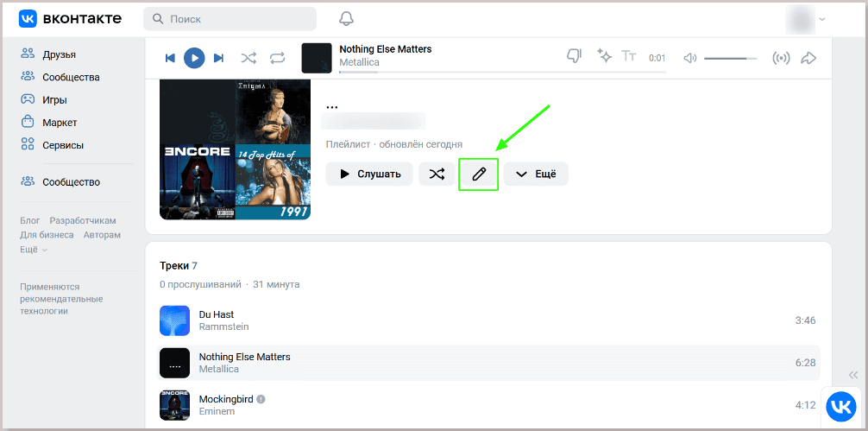The width and height of the screenshot is (868, 431).
Task: Share the current track with arrow icon
Action: click(x=809, y=58)
